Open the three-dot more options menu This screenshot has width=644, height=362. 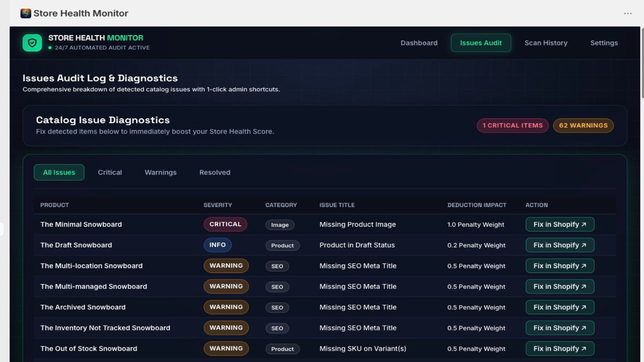(627, 13)
